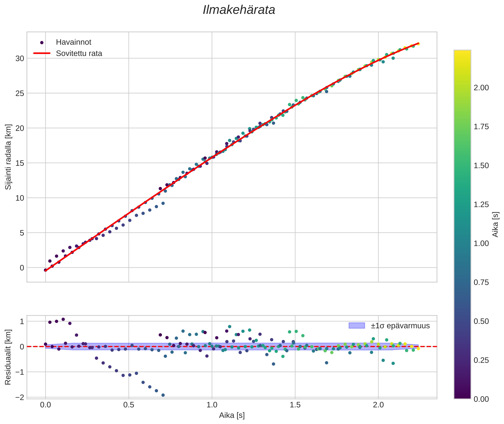Click the Ilmakehärata chart title
Image resolution: width=504 pixels, height=424 pixels.
click(x=239, y=10)
